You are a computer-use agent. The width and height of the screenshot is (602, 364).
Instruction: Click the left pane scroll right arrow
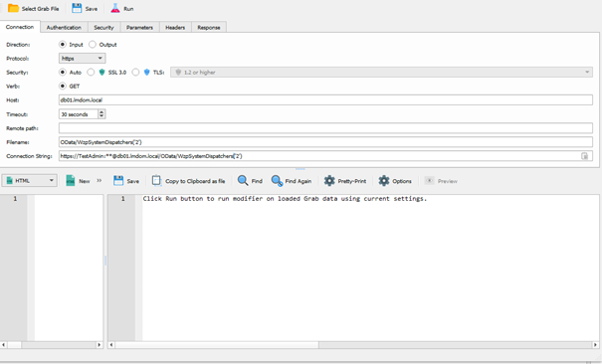pyautogui.click(x=100, y=345)
